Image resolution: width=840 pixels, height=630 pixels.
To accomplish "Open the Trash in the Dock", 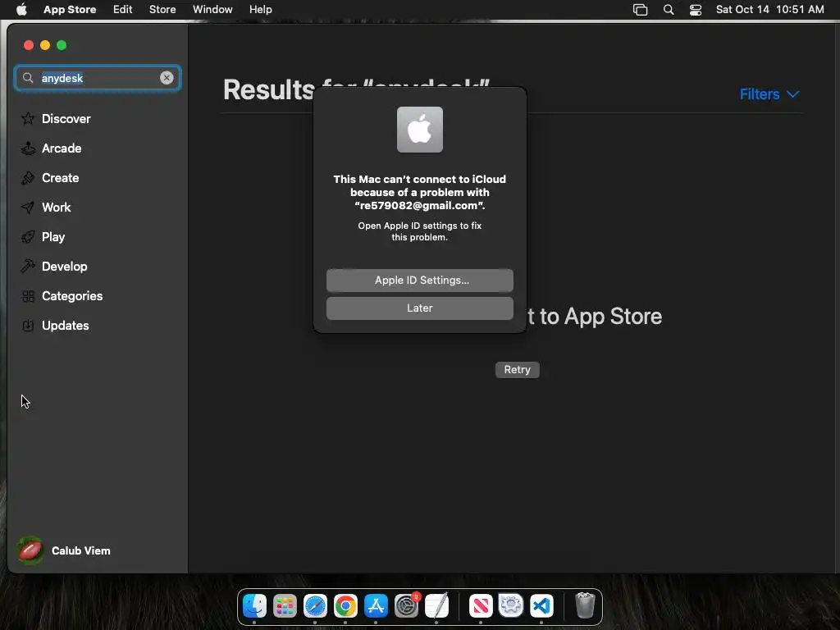I will coord(584,605).
